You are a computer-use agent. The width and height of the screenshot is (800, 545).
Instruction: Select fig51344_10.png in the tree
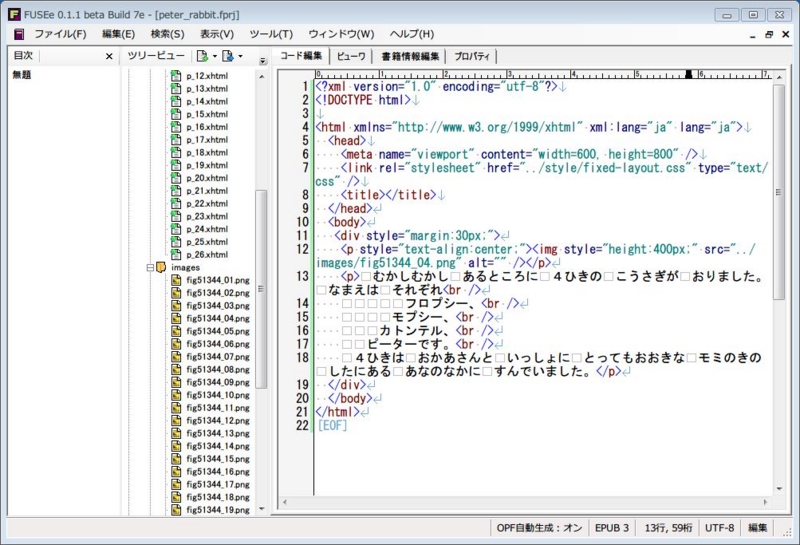coord(218,395)
